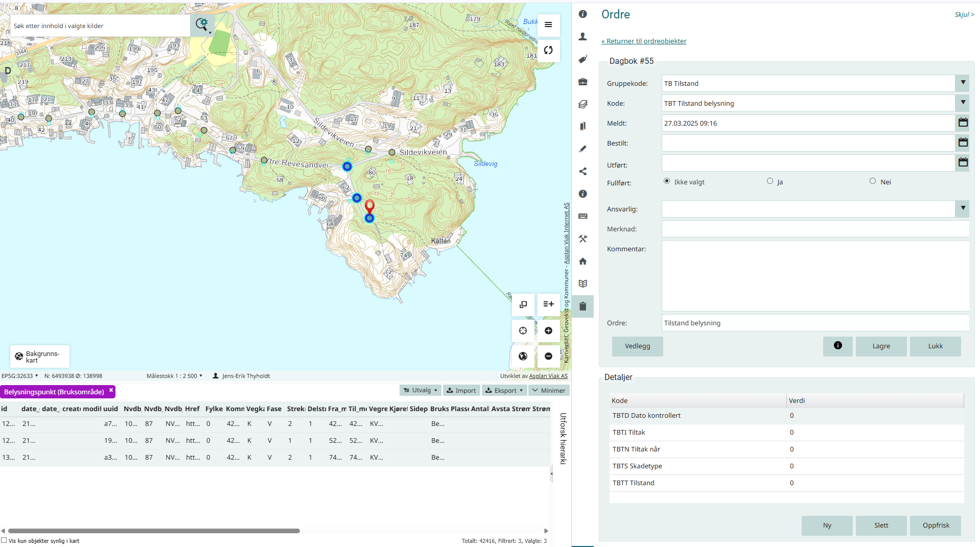
Task: Open the share icon in the sidebar
Action: tap(582, 172)
